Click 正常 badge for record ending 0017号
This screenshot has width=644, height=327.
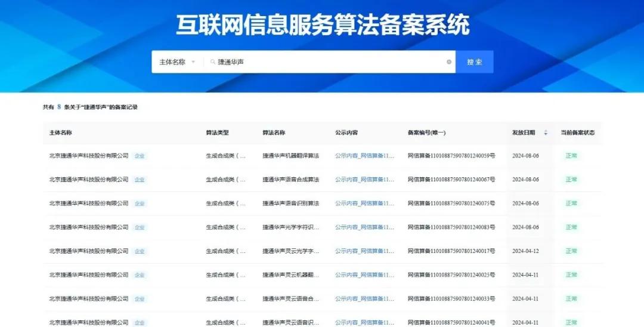pyautogui.click(x=571, y=251)
